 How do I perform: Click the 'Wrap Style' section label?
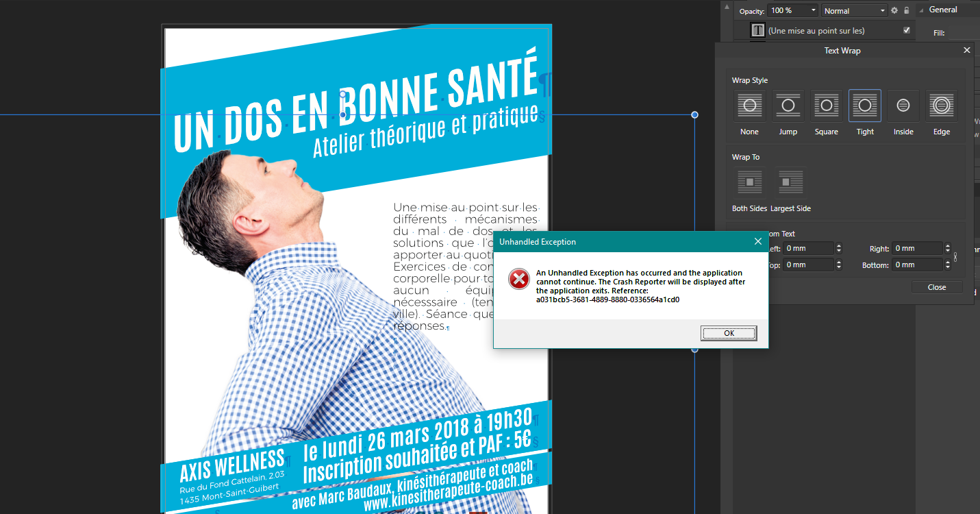point(750,80)
